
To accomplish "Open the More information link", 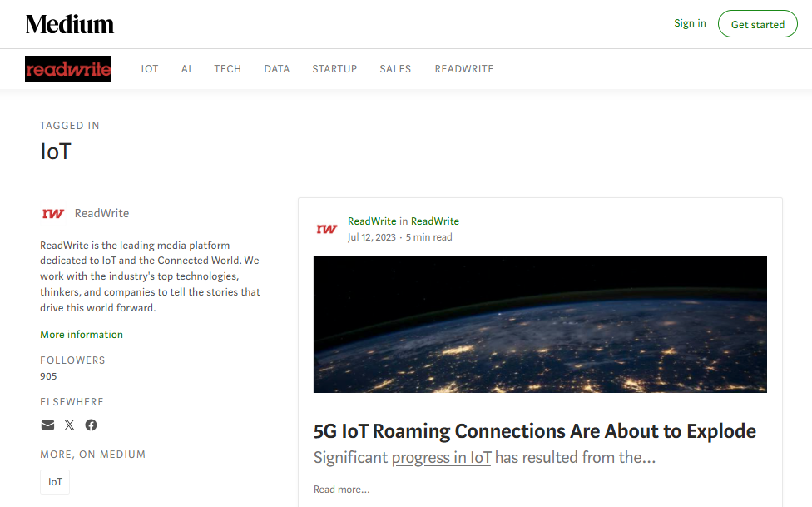I will pos(82,335).
